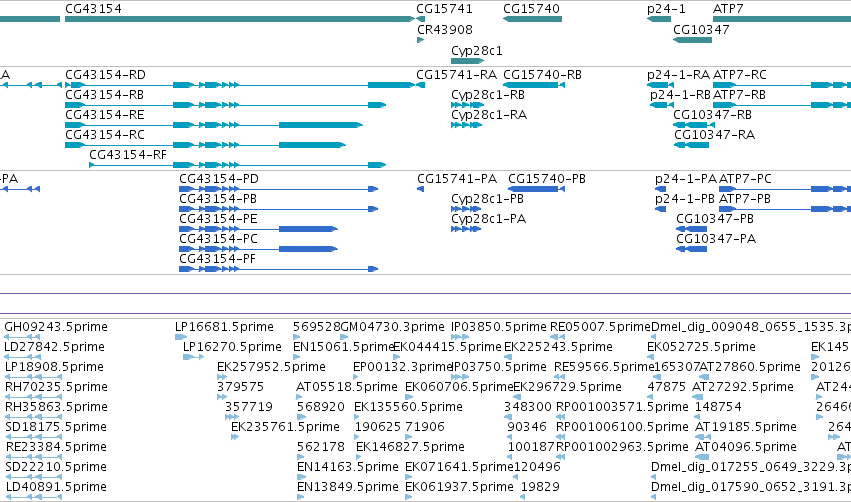The height and width of the screenshot is (502, 851).
Task: Click the GH09243.5prime cDNA label
Action: [x=56, y=327]
